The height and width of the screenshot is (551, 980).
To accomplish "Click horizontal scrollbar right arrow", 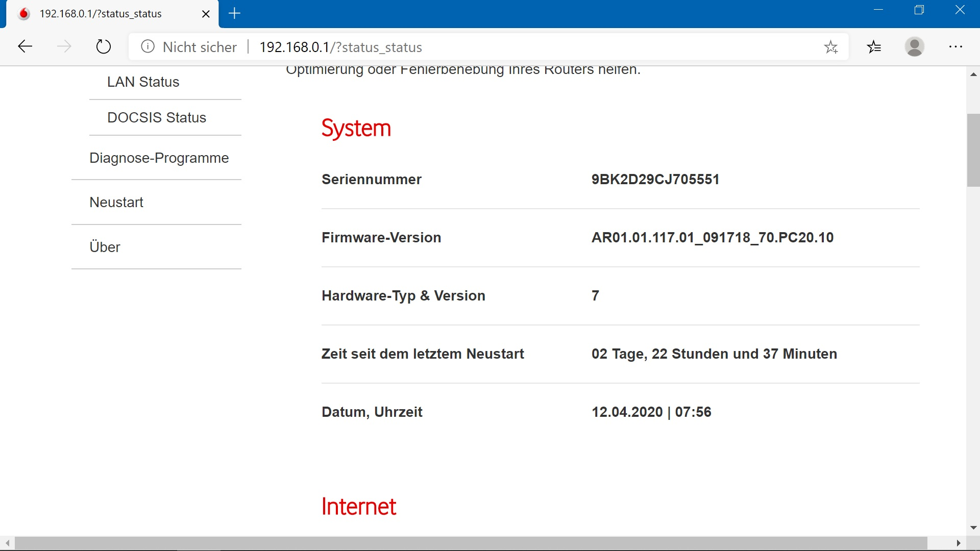I will 959,543.
